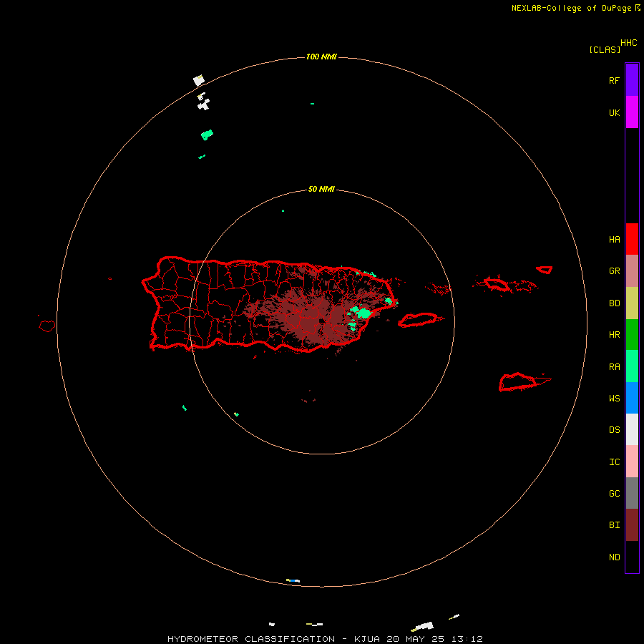644x644 pixels.
Task: Click the 'IC' legend label
Action: point(614,462)
